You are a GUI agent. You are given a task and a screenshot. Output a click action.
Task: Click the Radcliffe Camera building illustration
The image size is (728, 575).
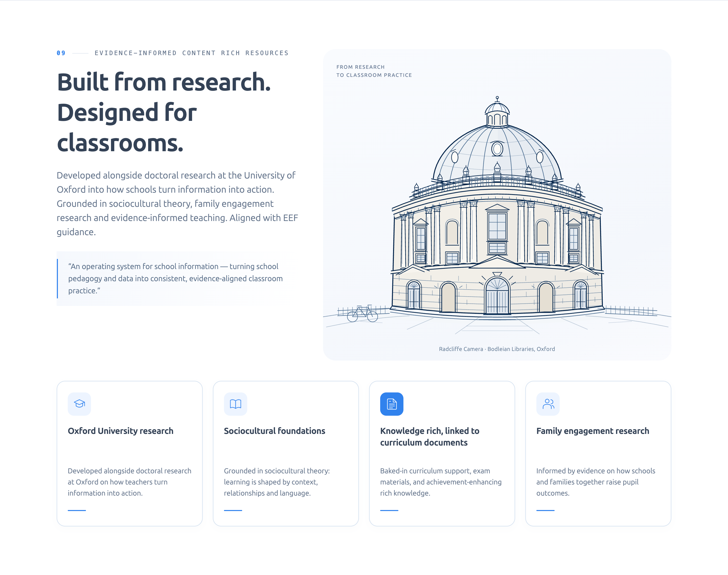(497, 209)
